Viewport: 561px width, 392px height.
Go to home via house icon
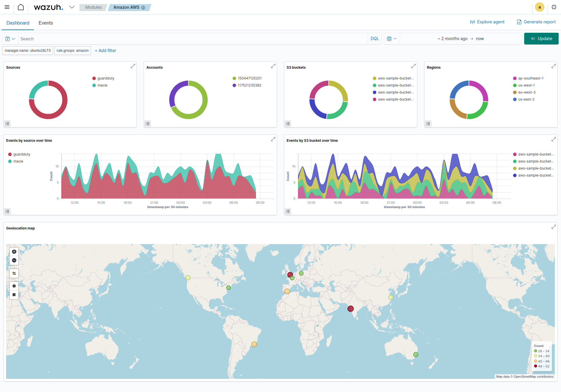click(x=21, y=7)
